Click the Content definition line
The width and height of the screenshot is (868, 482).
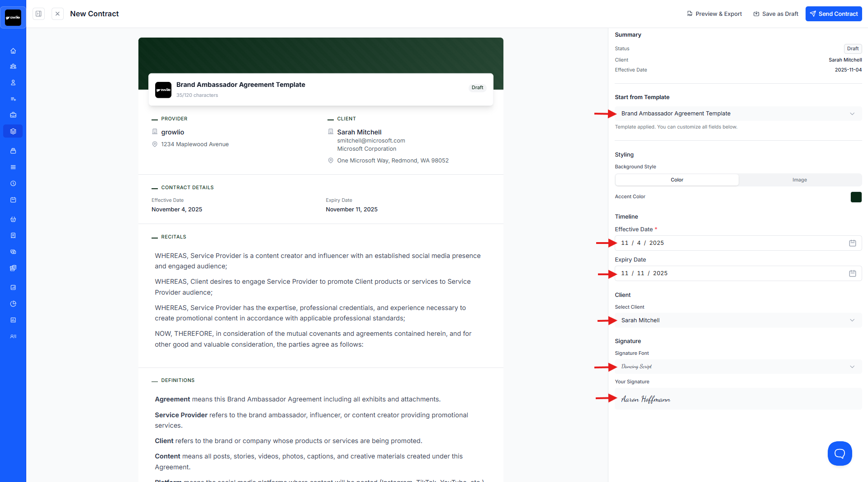point(308,462)
